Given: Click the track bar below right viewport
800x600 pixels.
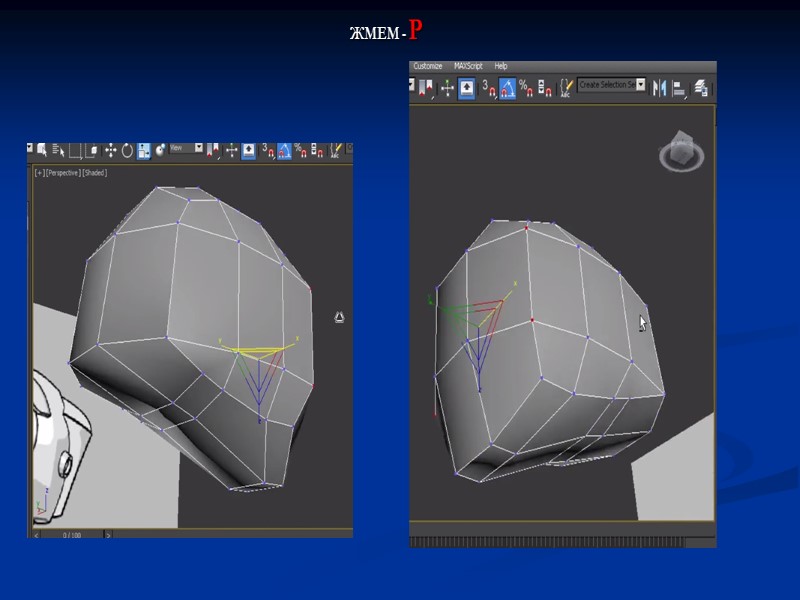Looking at the screenshot, I should point(547,542).
